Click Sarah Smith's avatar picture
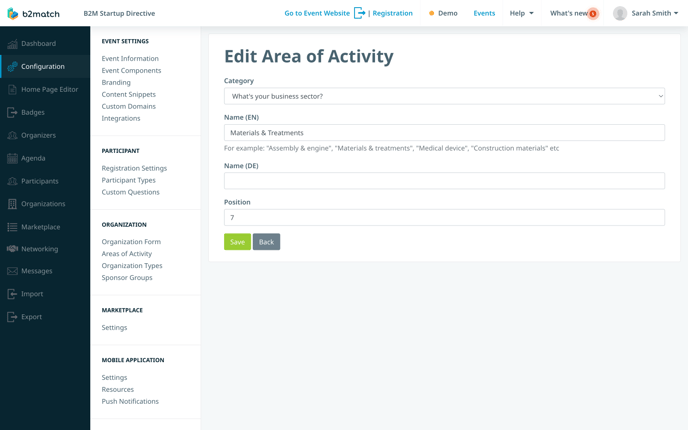The height and width of the screenshot is (430, 688). pyautogui.click(x=620, y=14)
